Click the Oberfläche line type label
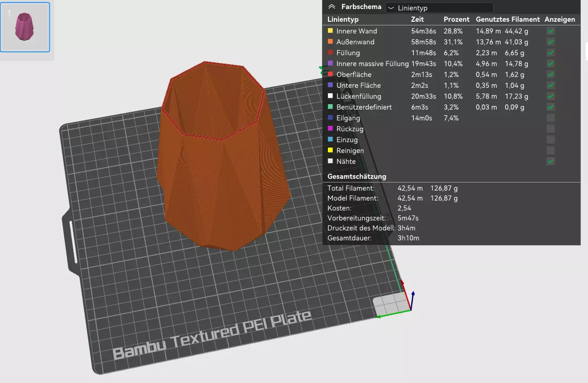 pos(354,75)
